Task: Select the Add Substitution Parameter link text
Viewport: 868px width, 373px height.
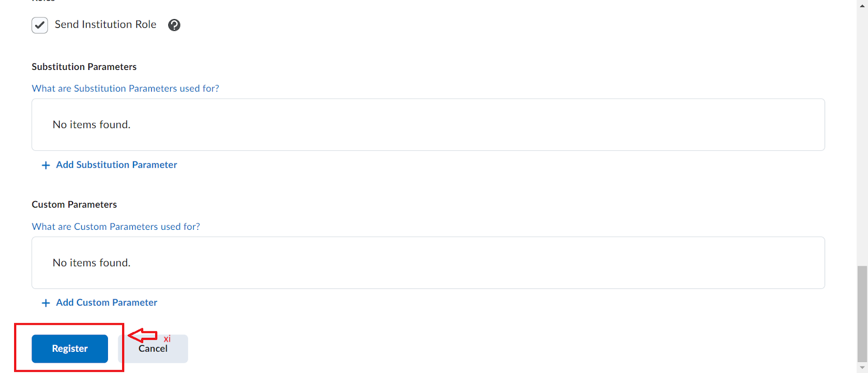Action: click(117, 165)
